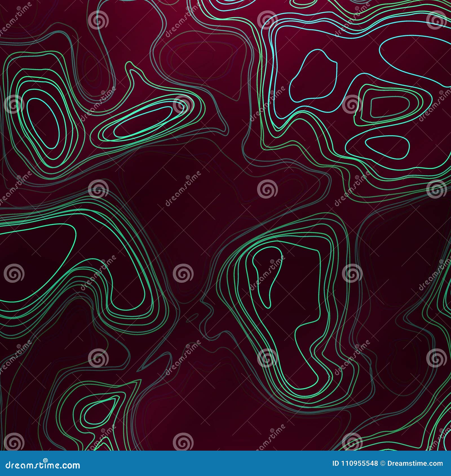This screenshot has width=451, height=476.
Task: Click the ID 110955548 text in the footer
Action: click(x=354, y=463)
